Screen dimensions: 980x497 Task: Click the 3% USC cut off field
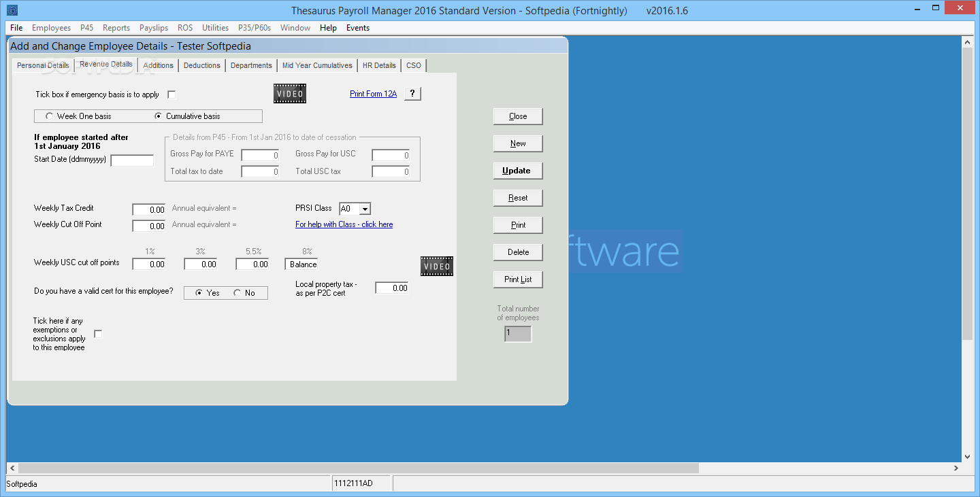pos(201,264)
